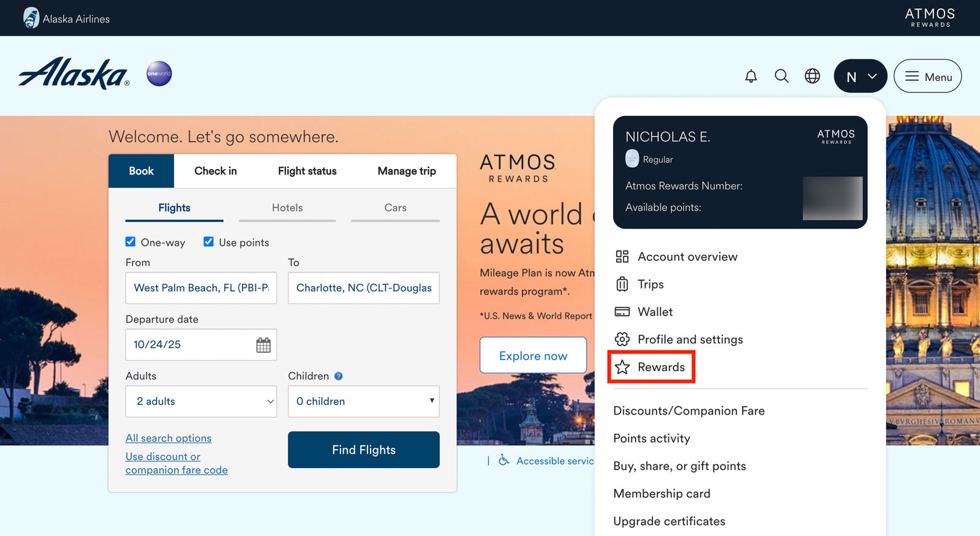Open Accessible services link
The height and width of the screenshot is (536, 980).
[x=555, y=461]
